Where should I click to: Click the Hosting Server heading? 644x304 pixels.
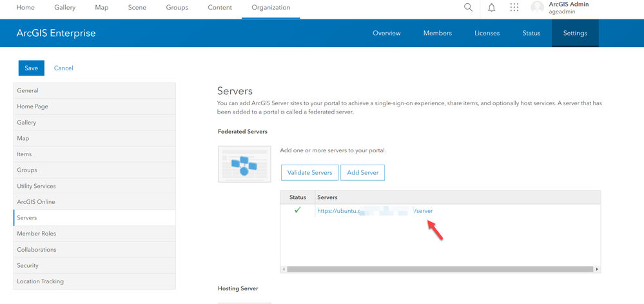(x=239, y=289)
